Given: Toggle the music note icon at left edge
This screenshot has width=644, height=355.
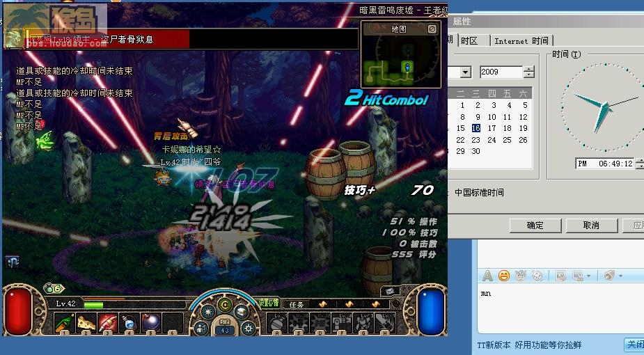Looking at the screenshot, I should click(x=12, y=261).
